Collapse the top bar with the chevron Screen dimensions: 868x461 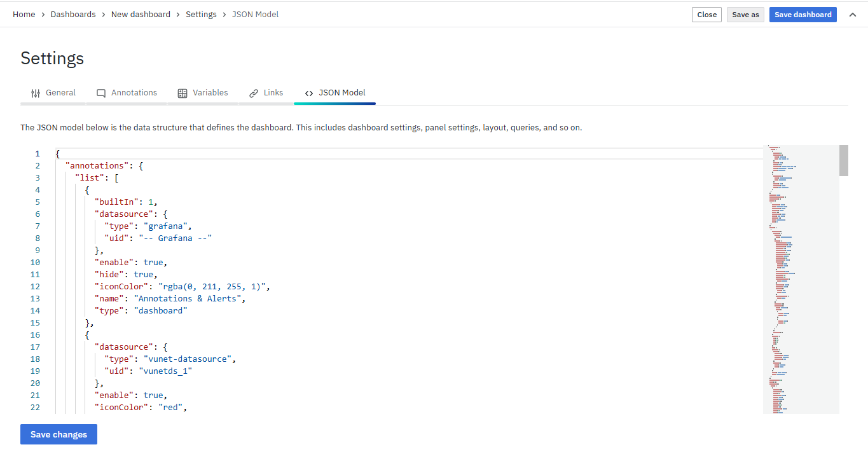click(x=853, y=15)
